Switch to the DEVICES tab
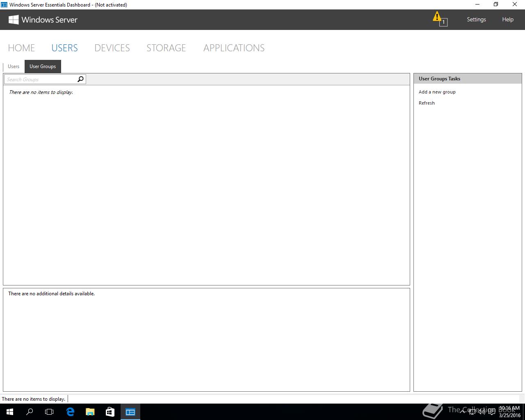Screen dimensions: 525x420 (x=112, y=48)
